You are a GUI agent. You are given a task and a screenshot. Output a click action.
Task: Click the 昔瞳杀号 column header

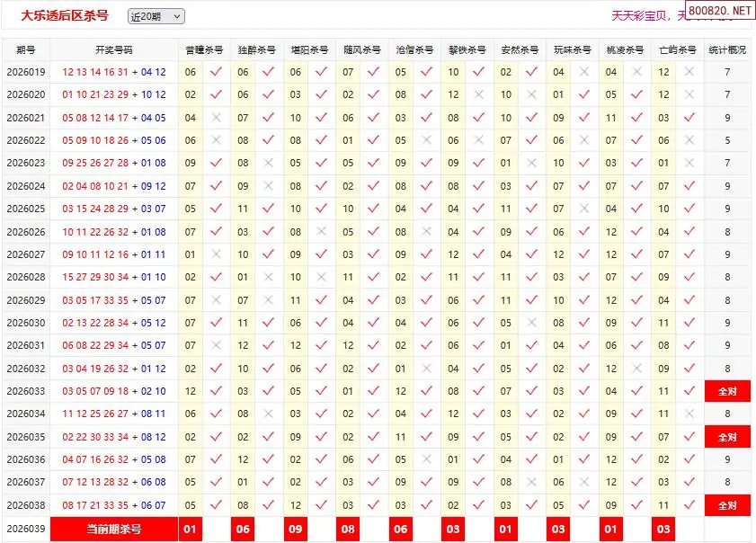(x=204, y=50)
